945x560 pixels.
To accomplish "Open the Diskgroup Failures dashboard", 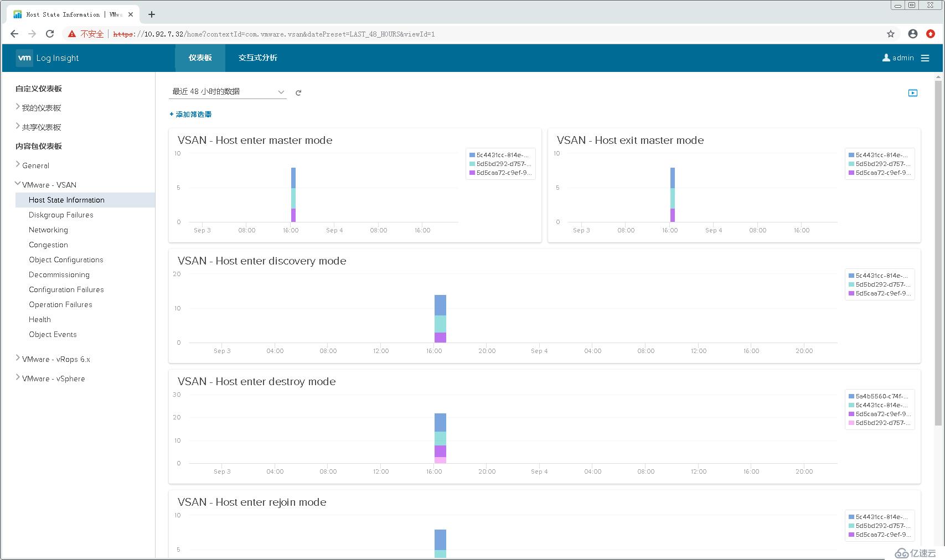I will click(x=61, y=215).
